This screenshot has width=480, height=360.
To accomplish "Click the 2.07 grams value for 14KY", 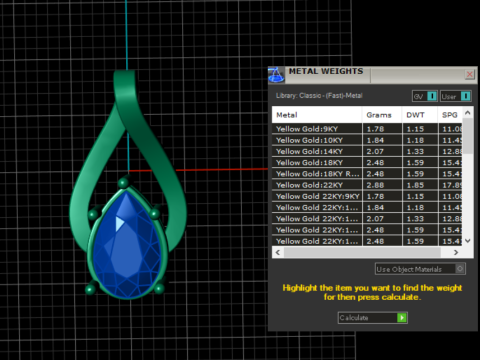I will tap(375, 152).
